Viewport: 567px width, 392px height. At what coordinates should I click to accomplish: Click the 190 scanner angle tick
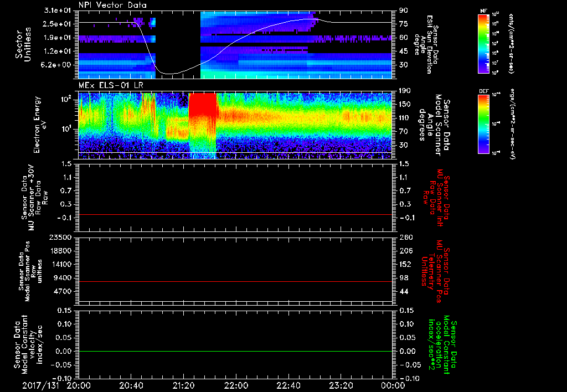(x=405, y=91)
